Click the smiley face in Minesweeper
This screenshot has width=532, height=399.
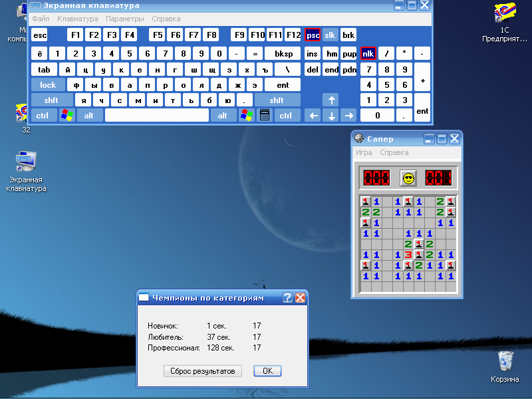point(408,178)
